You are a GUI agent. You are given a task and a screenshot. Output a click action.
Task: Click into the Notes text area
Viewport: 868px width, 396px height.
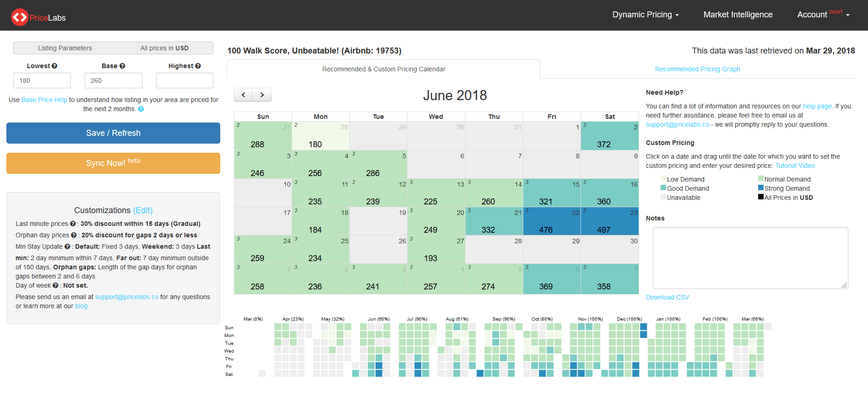click(750, 258)
